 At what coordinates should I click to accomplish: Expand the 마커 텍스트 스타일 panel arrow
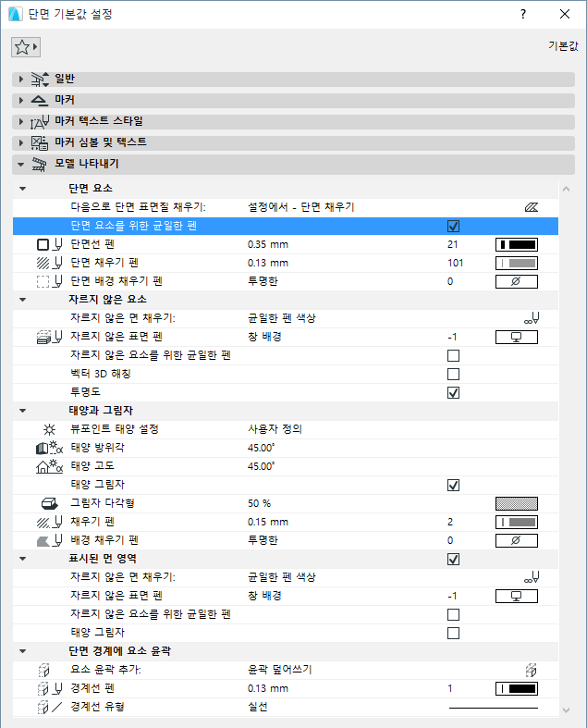[21, 122]
